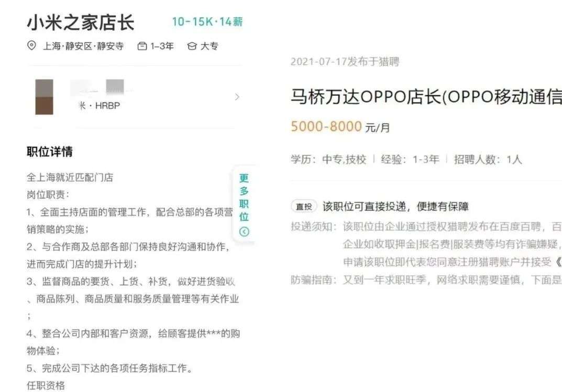Open the recruiter card chevron arrow
Screen dimensions: 562x392
point(237,97)
